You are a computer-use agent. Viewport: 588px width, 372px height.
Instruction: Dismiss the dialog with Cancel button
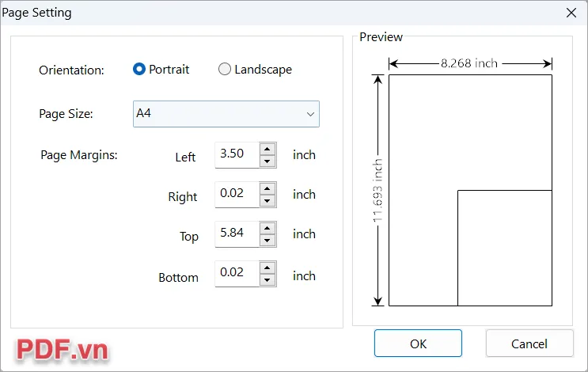click(529, 344)
